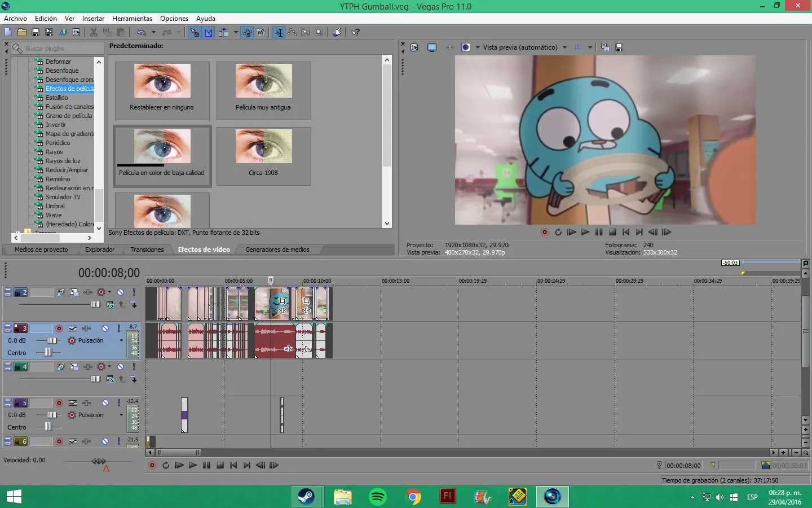This screenshot has width=812, height=508.
Task: Open preview project video properties icon
Action: click(x=414, y=47)
